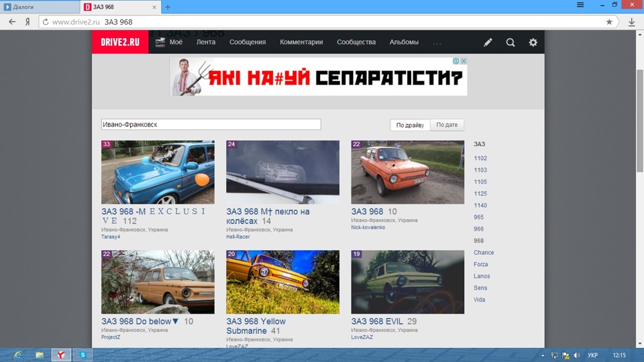
Task: Select Chance model in sidebar
Action: click(484, 253)
